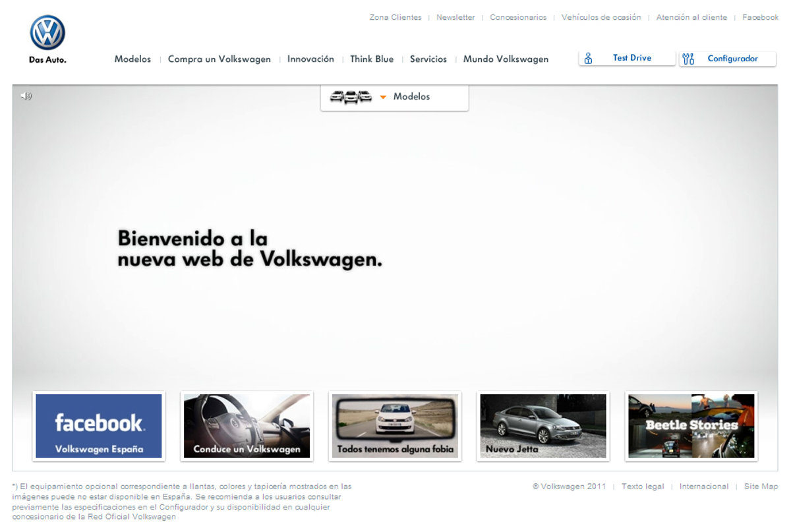This screenshot has width=791, height=532.
Task: Mute the page sound speaker icon
Action: pyautogui.click(x=26, y=96)
